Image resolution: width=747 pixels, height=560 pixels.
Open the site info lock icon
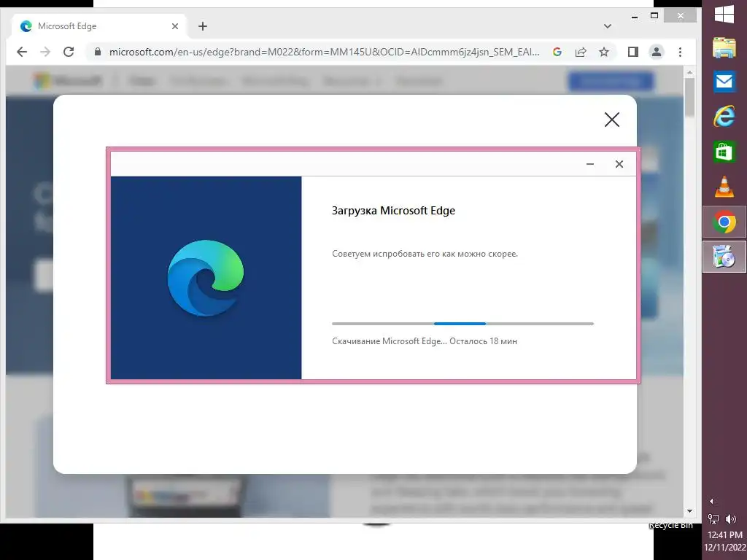tap(98, 52)
